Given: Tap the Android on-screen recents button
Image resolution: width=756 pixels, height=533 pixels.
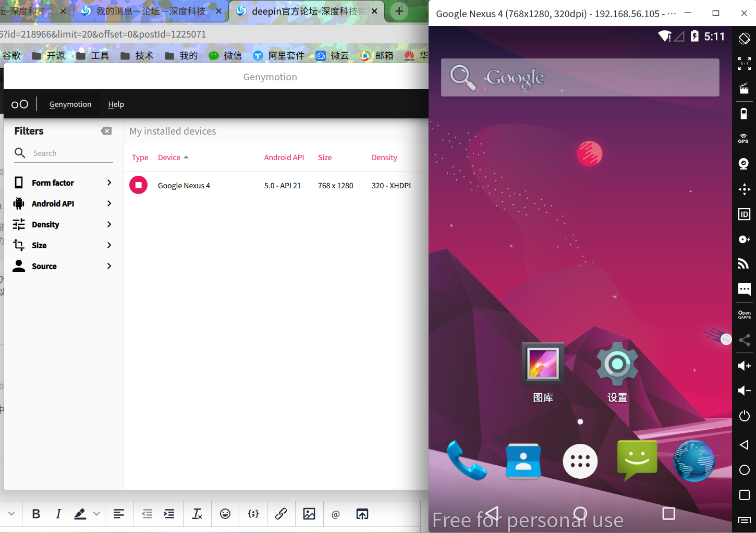Looking at the screenshot, I should tap(668, 514).
